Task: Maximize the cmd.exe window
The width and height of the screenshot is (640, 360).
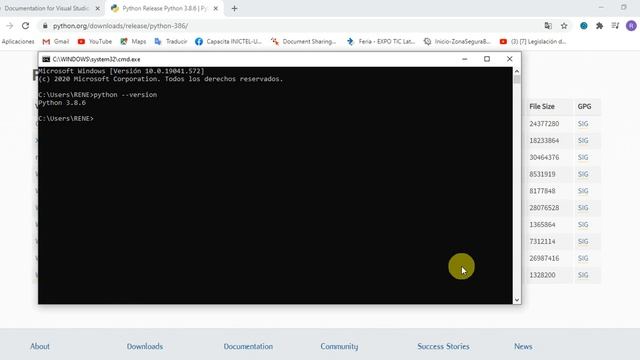Action: click(x=487, y=59)
